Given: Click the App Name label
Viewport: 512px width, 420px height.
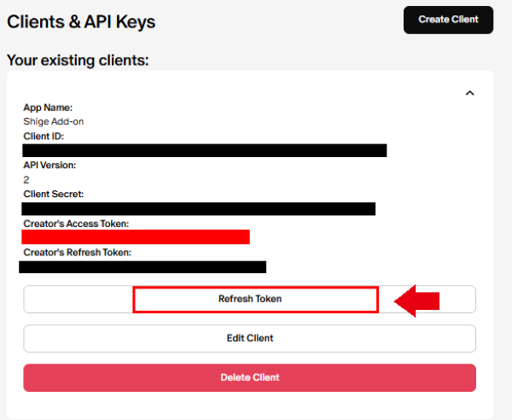Looking at the screenshot, I should tap(48, 108).
